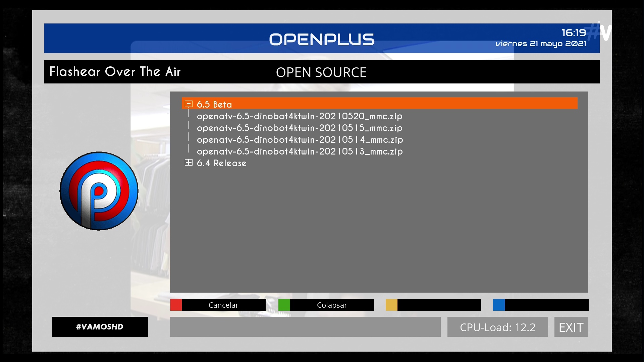This screenshot has width=644, height=362.
Task: Click the 16:19 clock display
Action: (574, 33)
